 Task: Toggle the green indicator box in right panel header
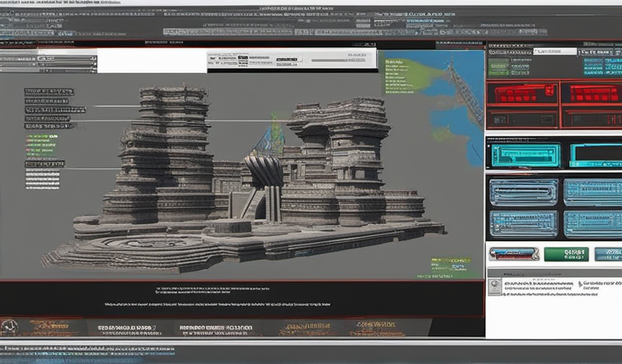(499, 66)
